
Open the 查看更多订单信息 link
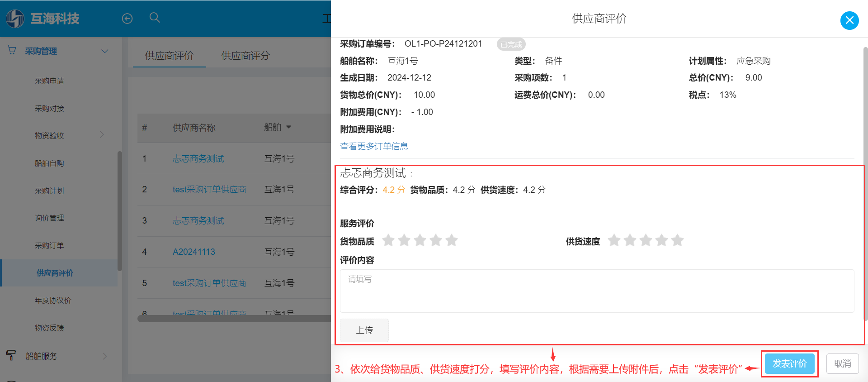(374, 146)
